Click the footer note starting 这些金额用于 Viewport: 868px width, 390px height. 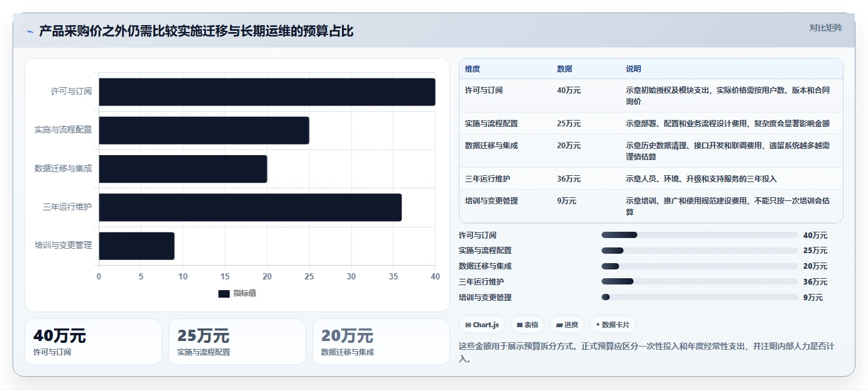pos(647,353)
